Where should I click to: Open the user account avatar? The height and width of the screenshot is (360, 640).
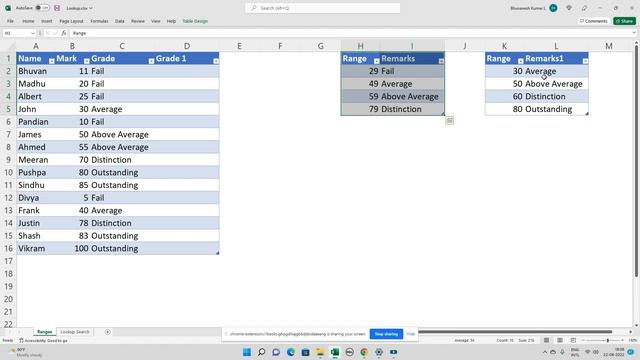click(553, 8)
